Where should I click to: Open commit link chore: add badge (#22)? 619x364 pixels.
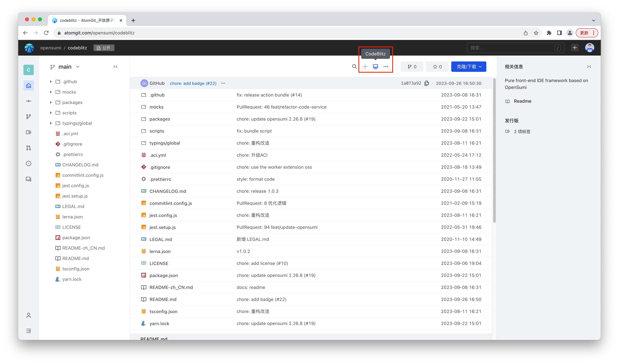[193, 83]
